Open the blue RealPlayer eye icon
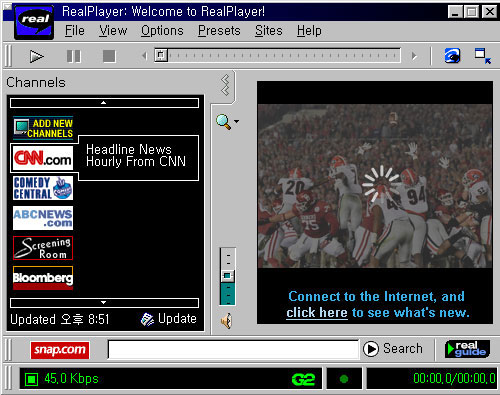 [452, 56]
